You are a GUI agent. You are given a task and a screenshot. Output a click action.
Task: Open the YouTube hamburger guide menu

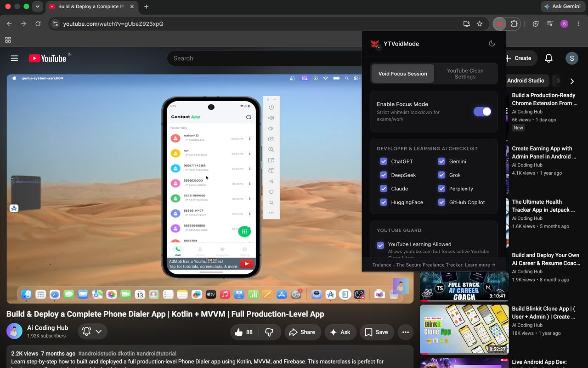[x=14, y=58]
